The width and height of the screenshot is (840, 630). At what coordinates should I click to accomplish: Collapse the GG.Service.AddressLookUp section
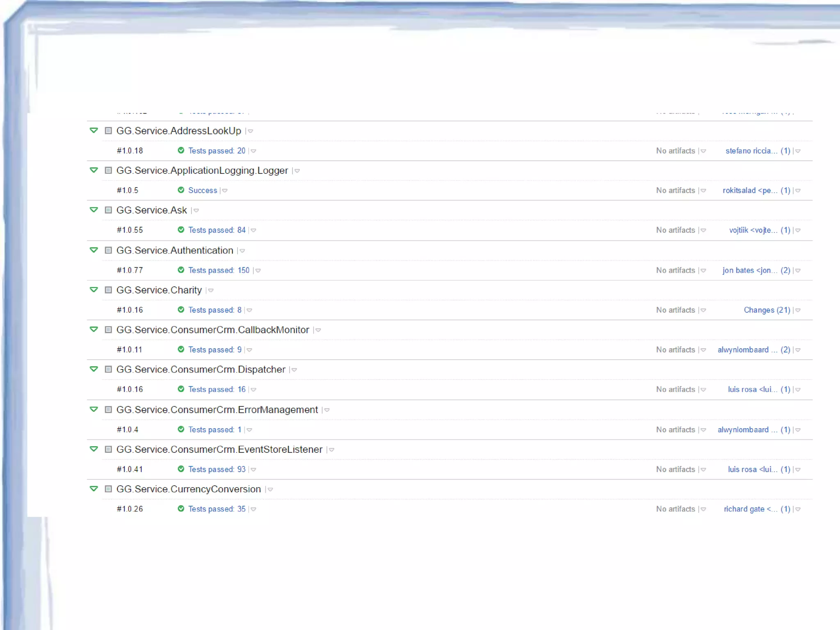pos(94,130)
